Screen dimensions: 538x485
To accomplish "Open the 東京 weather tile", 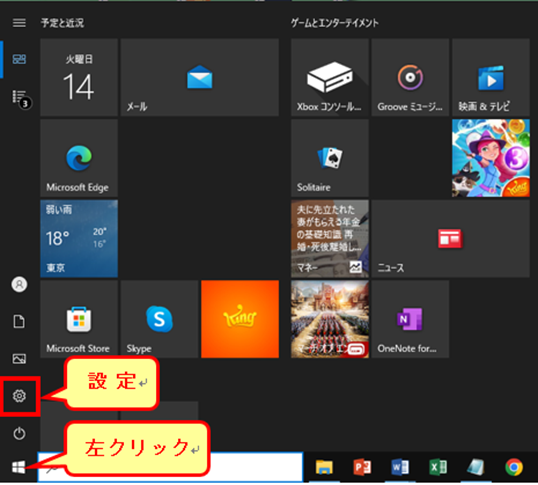I will point(79,239).
